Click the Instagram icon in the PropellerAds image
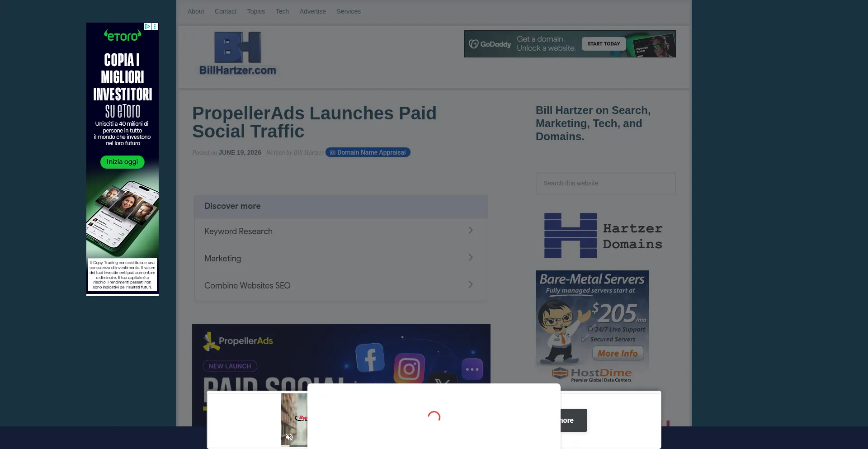 [409, 369]
